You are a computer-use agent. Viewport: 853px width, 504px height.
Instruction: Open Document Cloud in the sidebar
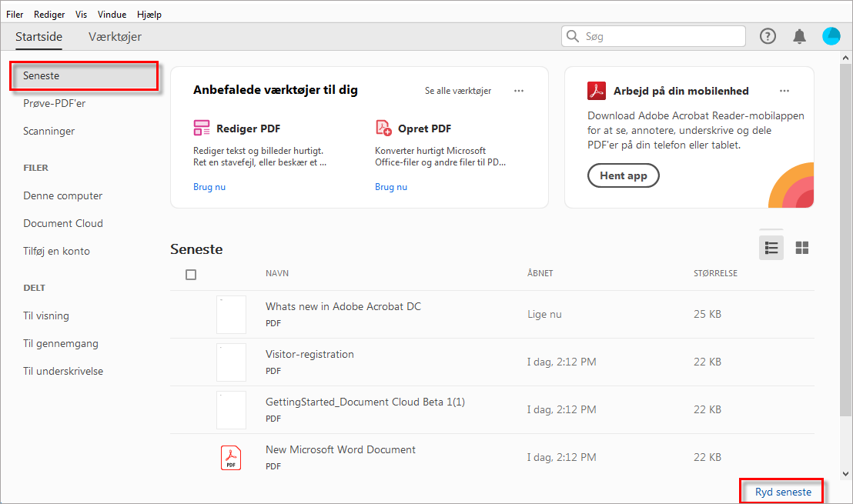click(63, 223)
